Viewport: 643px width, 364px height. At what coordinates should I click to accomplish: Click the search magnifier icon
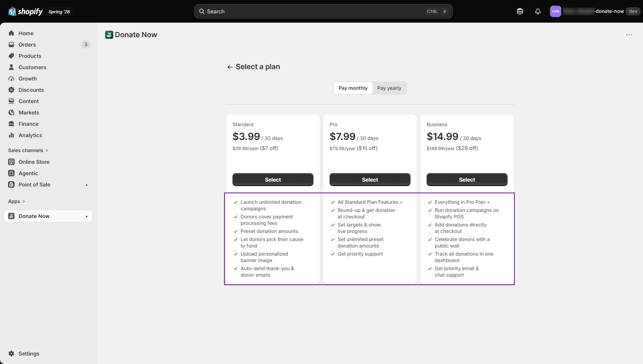(202, 11)
